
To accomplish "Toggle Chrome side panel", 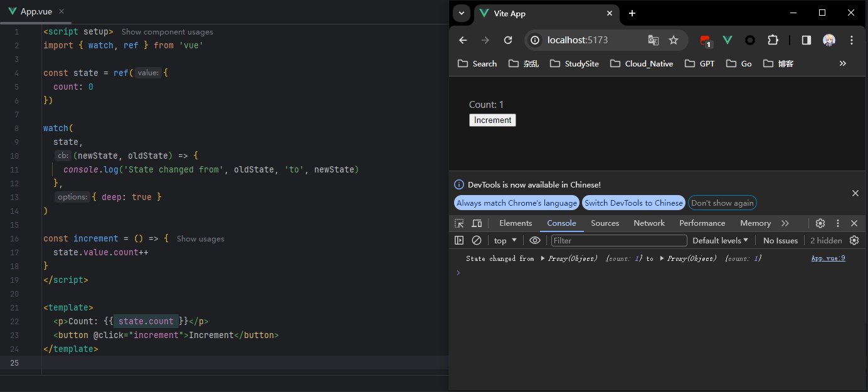I will click(807, 40).
